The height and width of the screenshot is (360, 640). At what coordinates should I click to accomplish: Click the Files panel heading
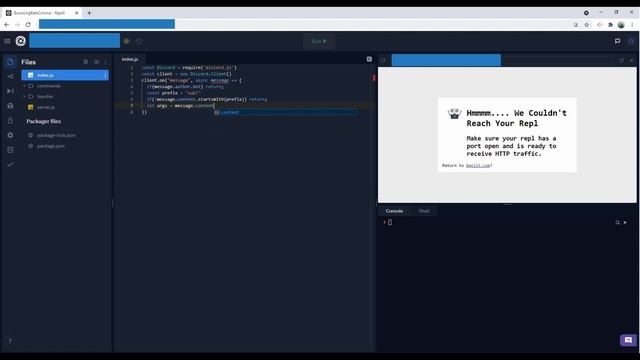click(29, 62)
